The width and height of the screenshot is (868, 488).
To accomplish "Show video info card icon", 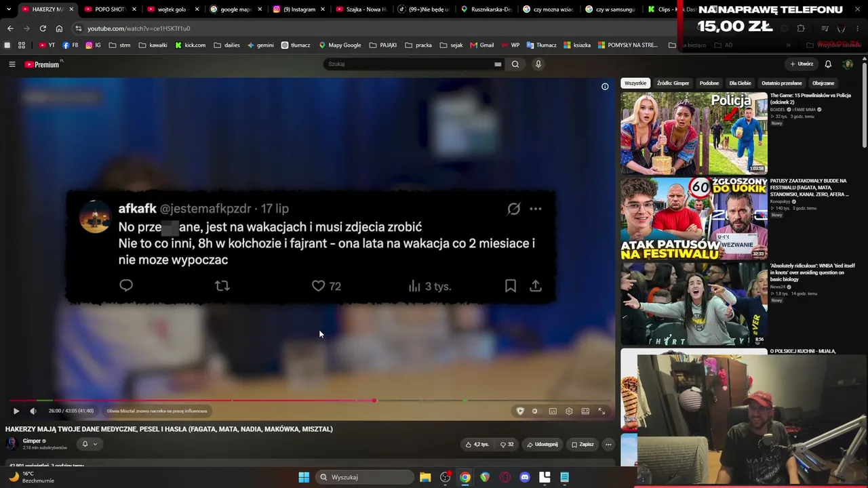I will click(605, 87).
